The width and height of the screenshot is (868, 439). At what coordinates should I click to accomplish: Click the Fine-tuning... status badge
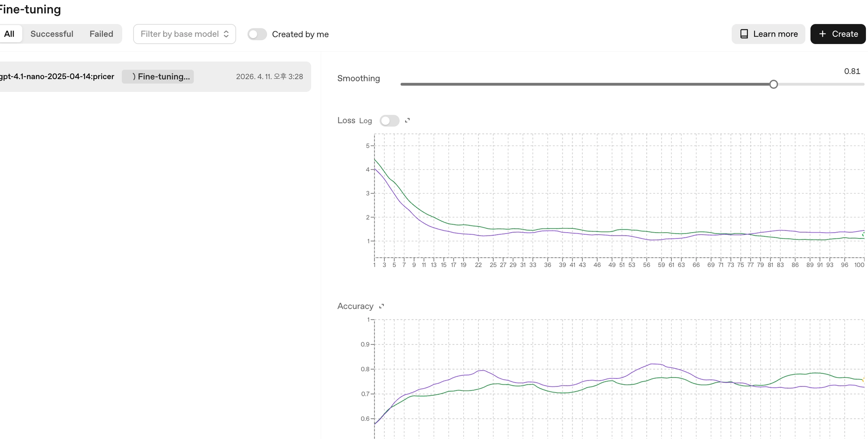click(x=158, y=77)
